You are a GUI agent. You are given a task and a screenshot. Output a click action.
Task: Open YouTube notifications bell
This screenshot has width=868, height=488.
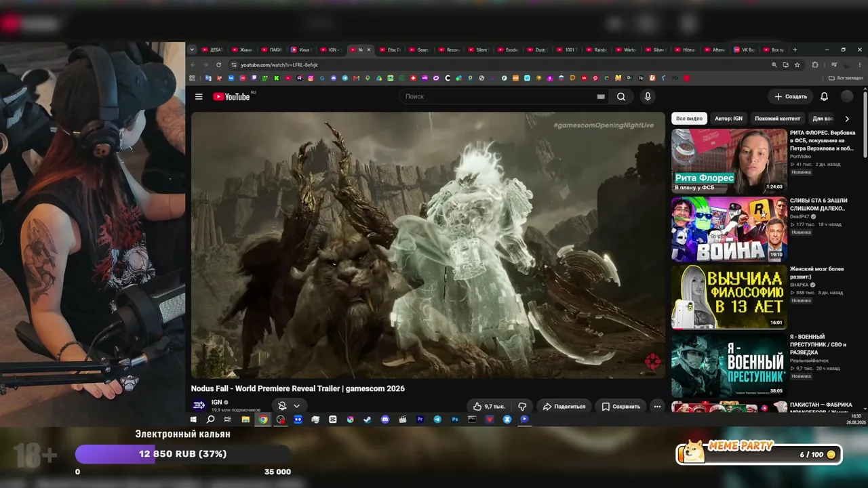pyautogui.click(x=824, y=96)
